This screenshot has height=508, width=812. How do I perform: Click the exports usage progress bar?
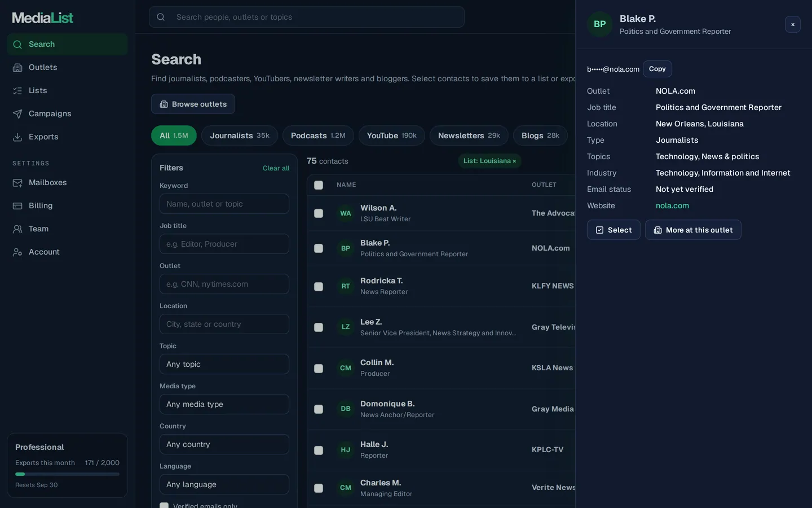click(67, 474)
